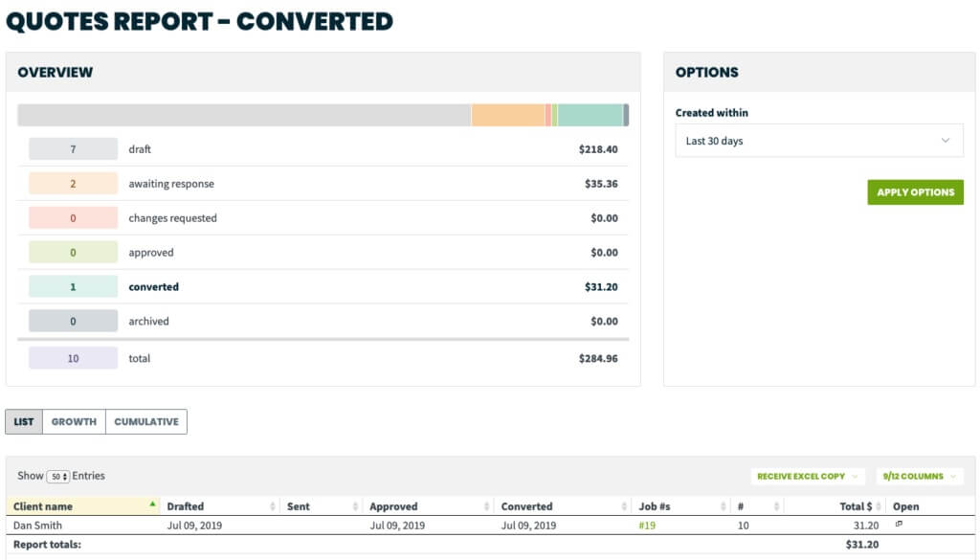Select the converted status row

click(x=323, y=287)
